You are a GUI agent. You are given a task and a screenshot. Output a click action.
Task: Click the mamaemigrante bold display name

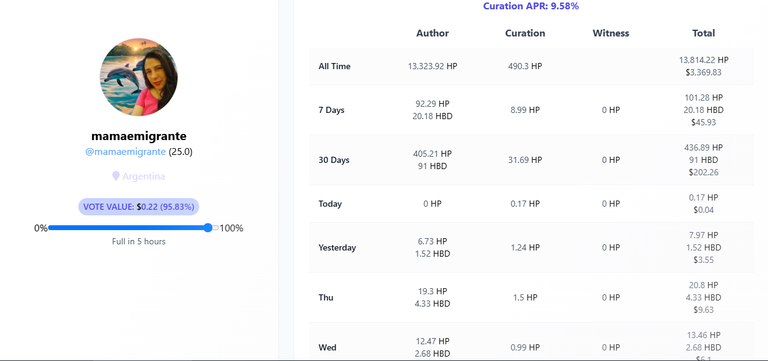tap(139, 136)
